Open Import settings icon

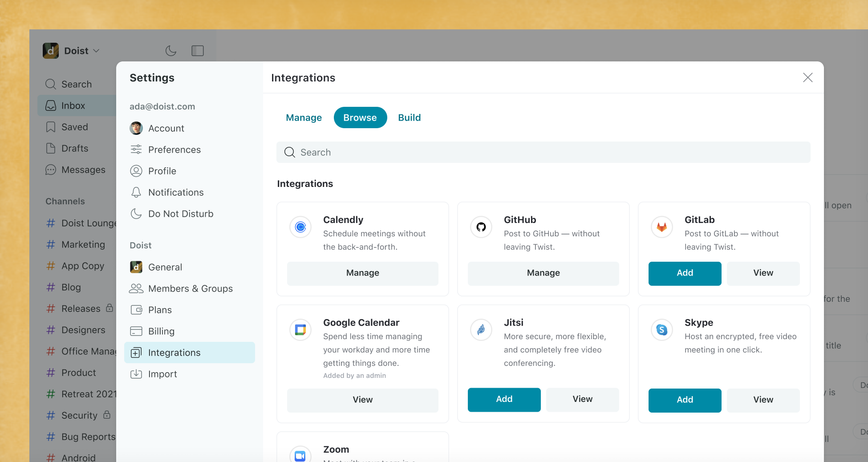[x=136, y=374]
